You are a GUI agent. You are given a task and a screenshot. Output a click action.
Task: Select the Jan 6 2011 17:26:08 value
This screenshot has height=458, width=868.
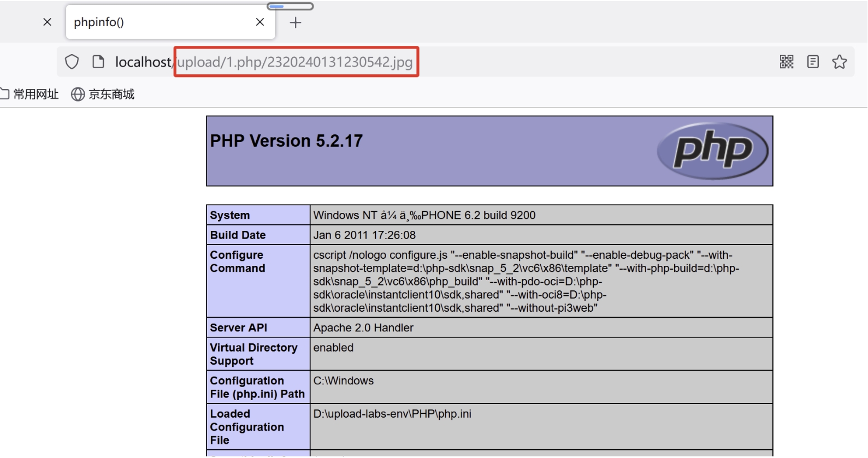[x=364, y=235]
